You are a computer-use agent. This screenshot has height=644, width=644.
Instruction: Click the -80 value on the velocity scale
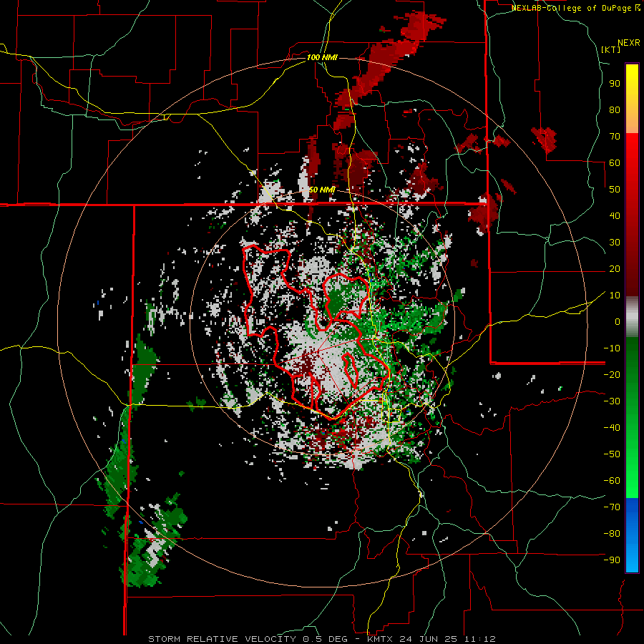pyautogui.click(x=612, y=534)
